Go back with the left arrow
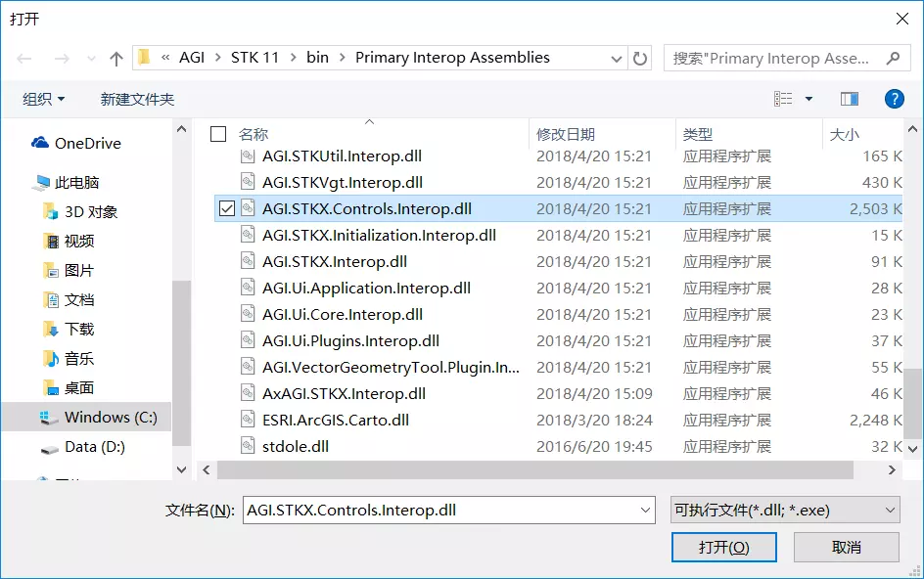Screen dimensions: 924x579 point(24,59)
